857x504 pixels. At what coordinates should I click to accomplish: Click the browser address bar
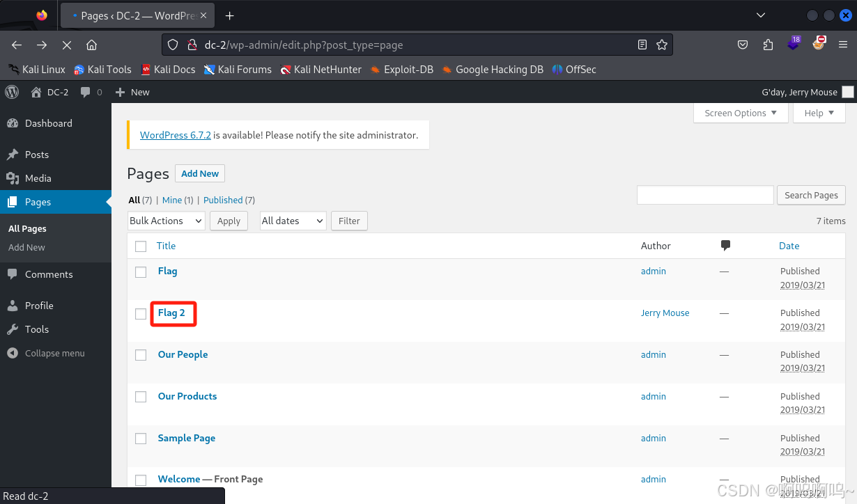(x=417, y=45)
